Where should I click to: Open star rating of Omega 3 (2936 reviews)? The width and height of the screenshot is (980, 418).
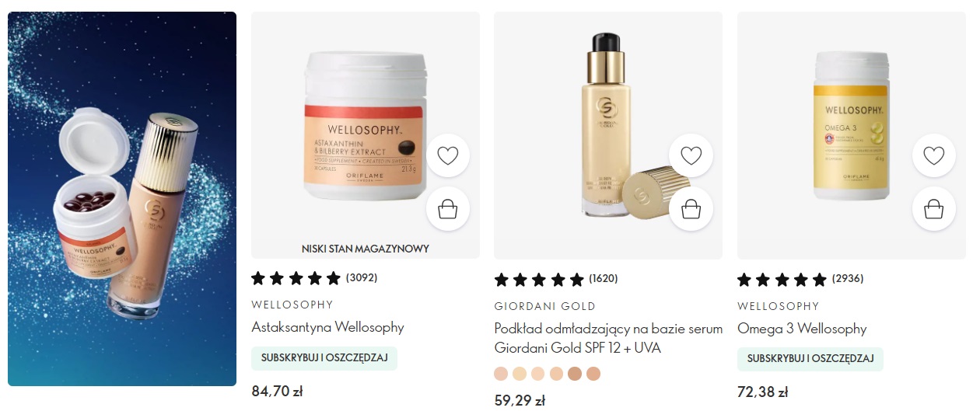coord(800,279)
